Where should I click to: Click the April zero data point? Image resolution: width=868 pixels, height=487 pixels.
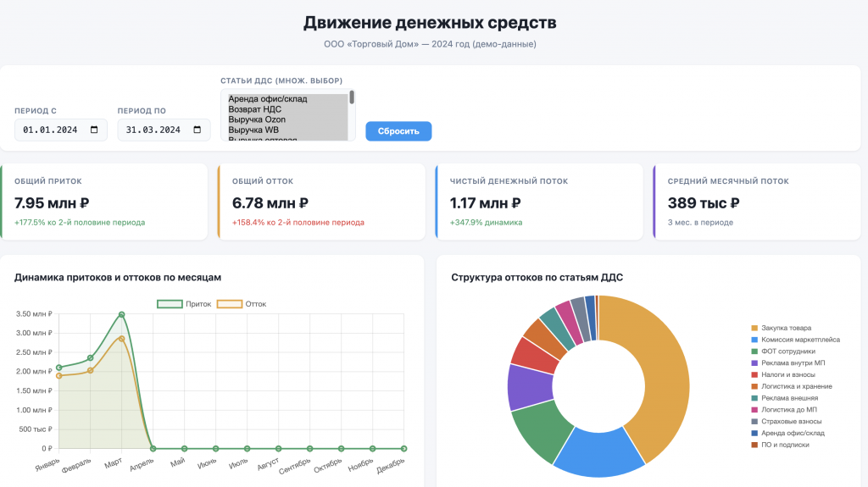pos(153,449)
